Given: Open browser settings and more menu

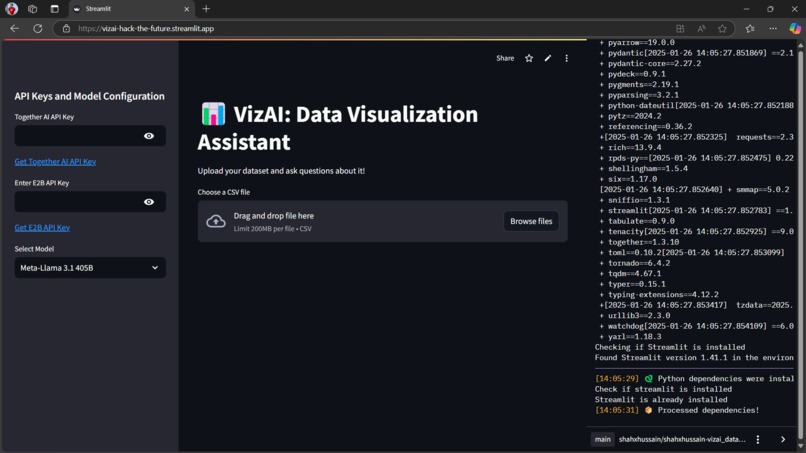Looking at the screenshot, I should point(773,28).
